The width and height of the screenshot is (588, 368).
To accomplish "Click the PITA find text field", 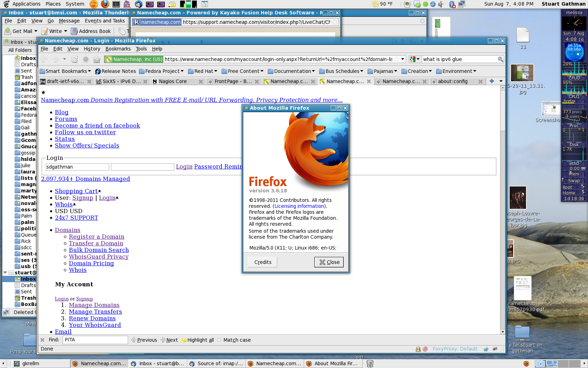I will [95, 340].
